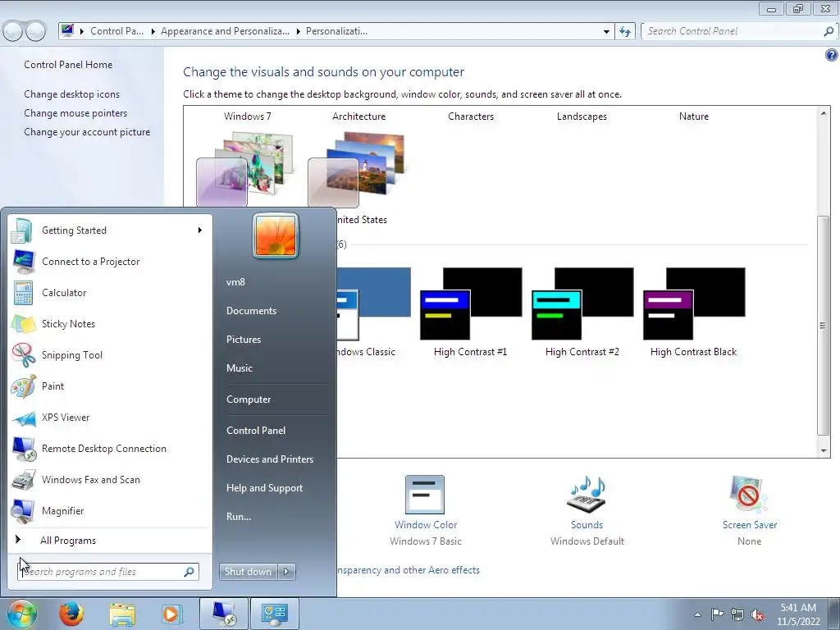Click the Action Center flag tray icon
This screenshot has width=840, height=630.
coord(717,614)
